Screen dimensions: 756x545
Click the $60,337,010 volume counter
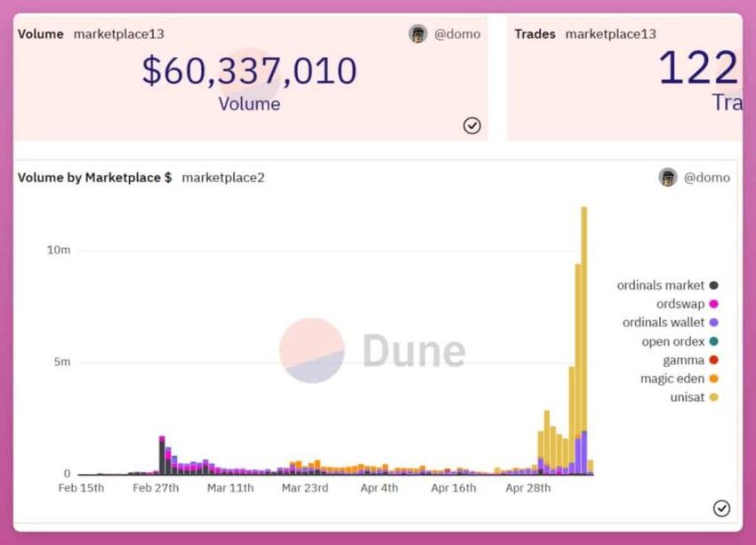point(249,71)
